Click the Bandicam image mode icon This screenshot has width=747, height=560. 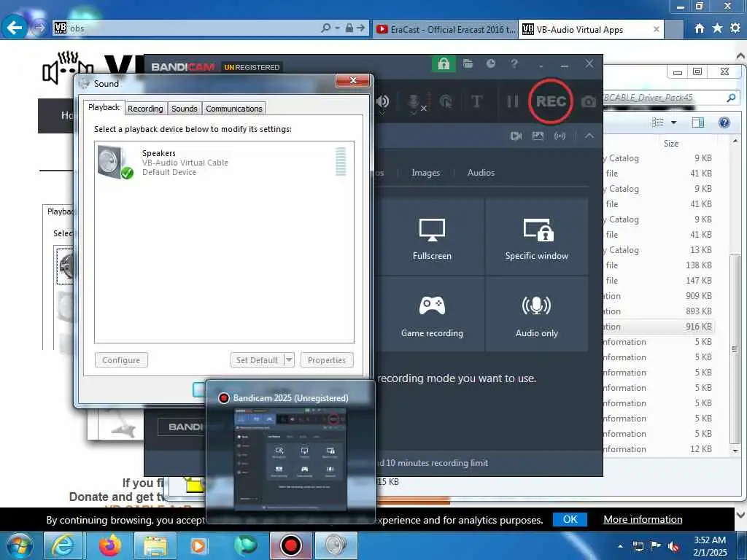coord(538,136)
